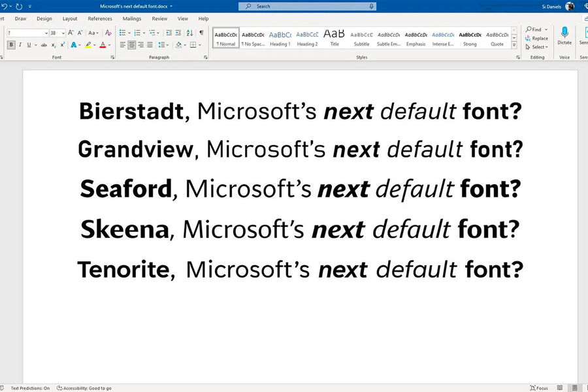Click Accessibility: Good to go status

84,388
